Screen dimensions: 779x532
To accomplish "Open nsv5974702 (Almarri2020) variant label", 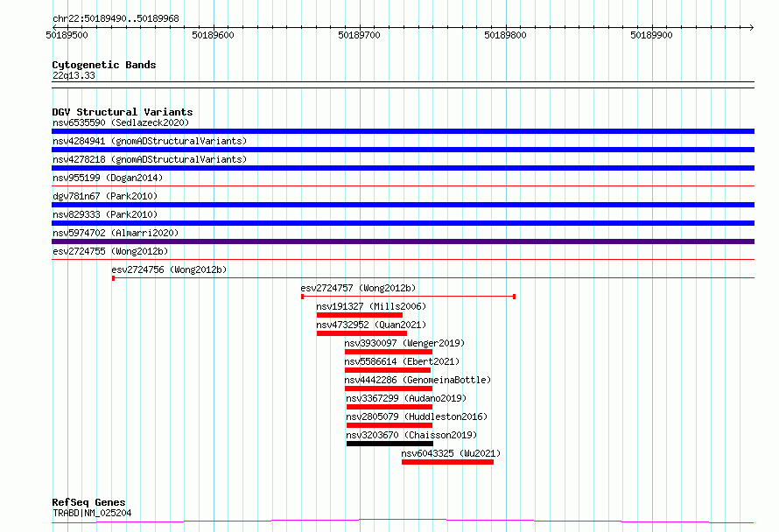I will 116,233.
